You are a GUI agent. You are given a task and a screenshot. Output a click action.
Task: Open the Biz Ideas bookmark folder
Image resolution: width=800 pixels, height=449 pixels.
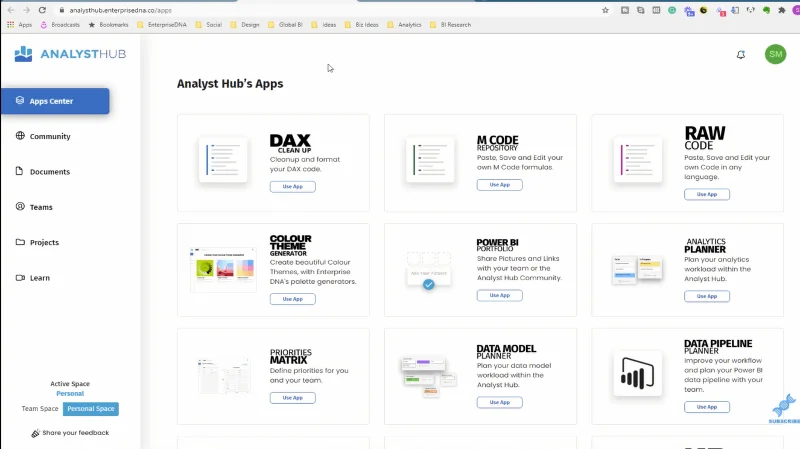(362, 24)
